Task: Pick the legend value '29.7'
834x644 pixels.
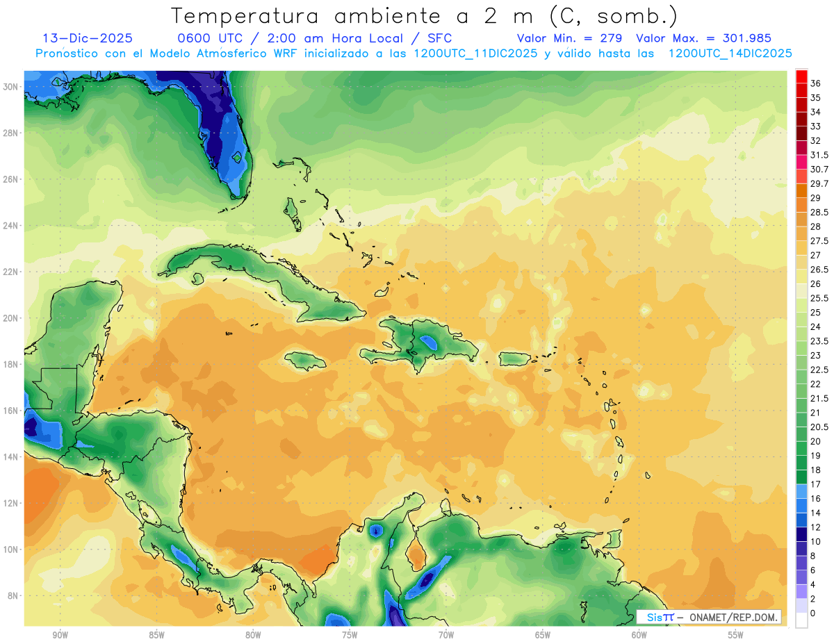Action: pyautogui.click(x=819, y=184)
